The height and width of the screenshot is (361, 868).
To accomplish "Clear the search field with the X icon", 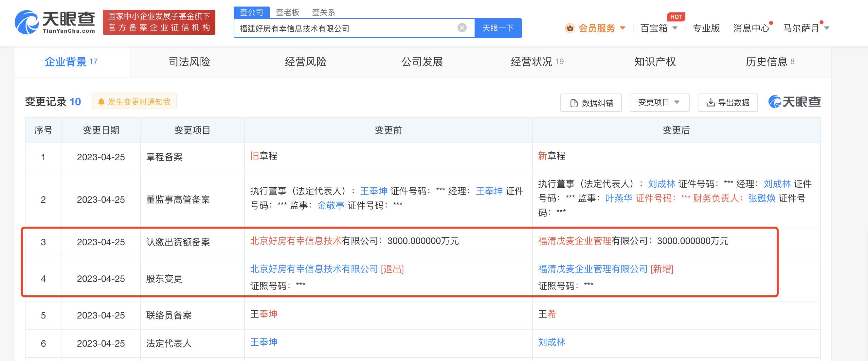I will (462, 28).
